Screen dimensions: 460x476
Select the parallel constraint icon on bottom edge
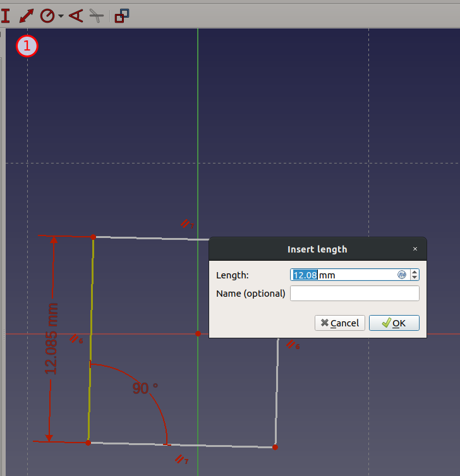point(181,459)
